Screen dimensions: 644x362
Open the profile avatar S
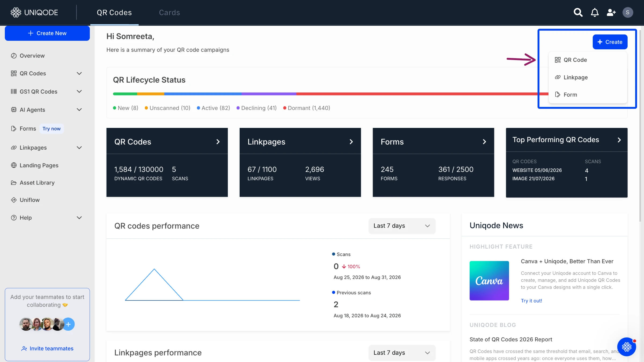click(628, 12)
